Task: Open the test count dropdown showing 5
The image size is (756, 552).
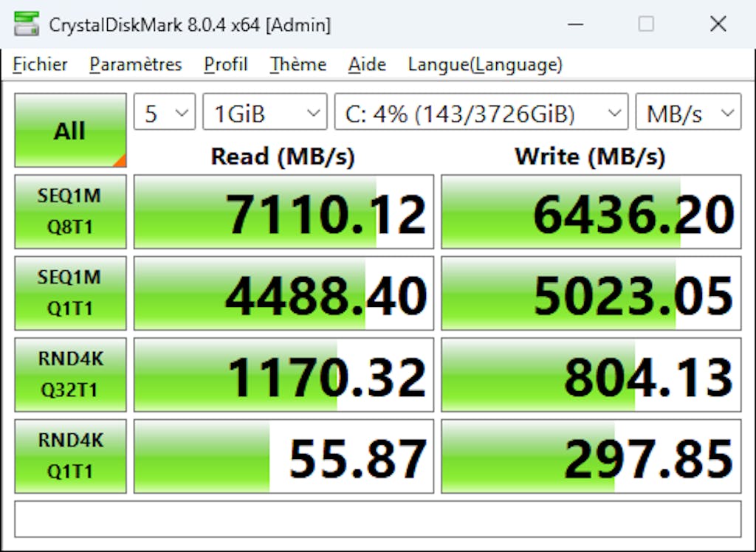Action: tap(164, 112)
